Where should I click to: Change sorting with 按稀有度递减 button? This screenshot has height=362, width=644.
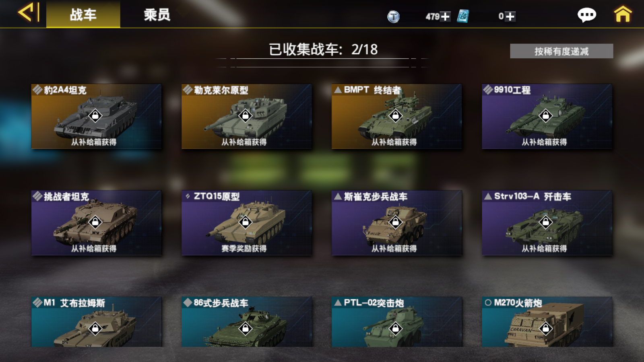tap(561, 51)
